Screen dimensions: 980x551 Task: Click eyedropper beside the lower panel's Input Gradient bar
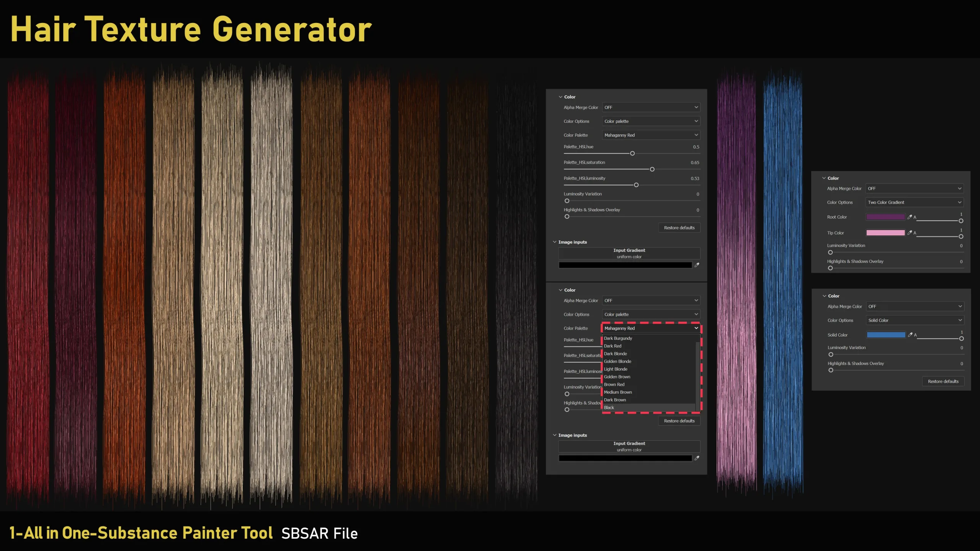tap(697, 458)
